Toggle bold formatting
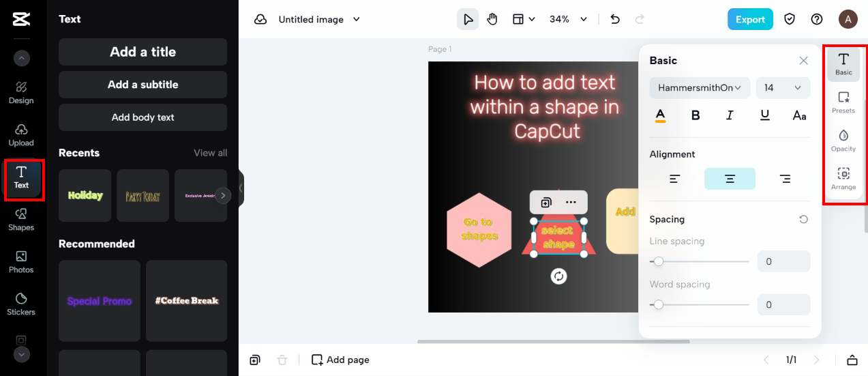 pos(695,115)
